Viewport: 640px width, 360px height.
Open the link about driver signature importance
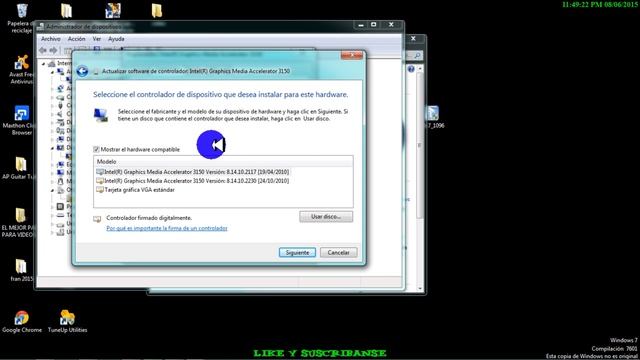(x=167, y=228)
